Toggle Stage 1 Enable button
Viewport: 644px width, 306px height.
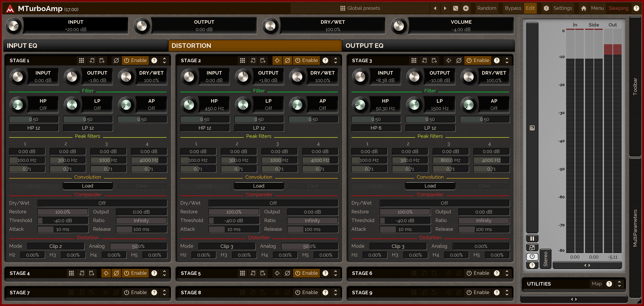coord(135,60)
